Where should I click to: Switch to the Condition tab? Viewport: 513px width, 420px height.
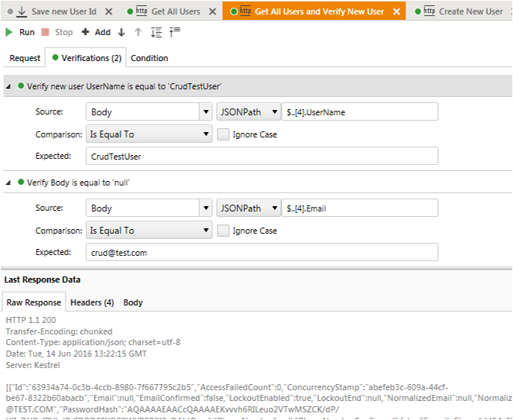150,58
